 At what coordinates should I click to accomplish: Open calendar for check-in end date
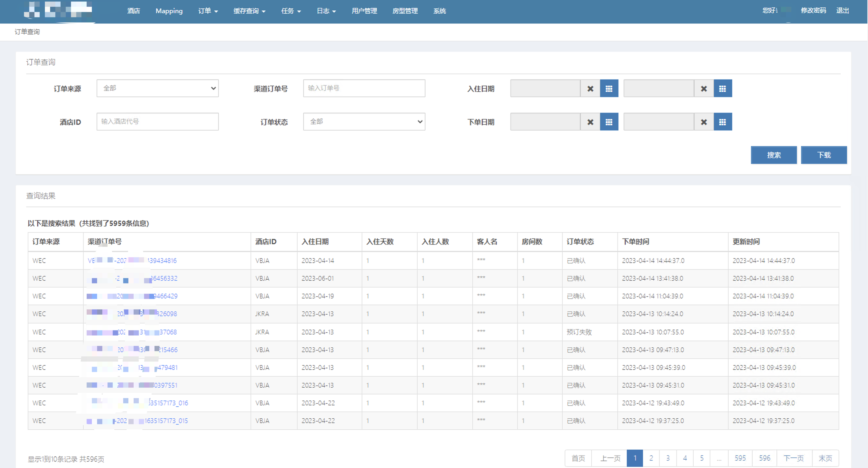click(722, 89)
